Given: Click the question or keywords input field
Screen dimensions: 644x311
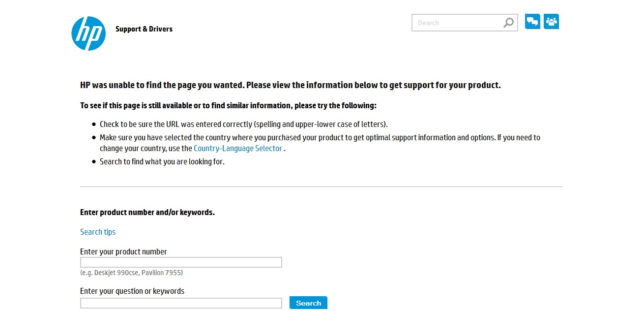Looking at the screenshot, I should click(x=181, y=303).
